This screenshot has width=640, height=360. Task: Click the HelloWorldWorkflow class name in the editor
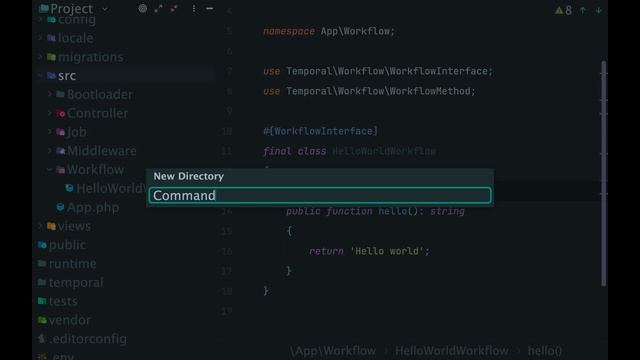click(384, 151)
